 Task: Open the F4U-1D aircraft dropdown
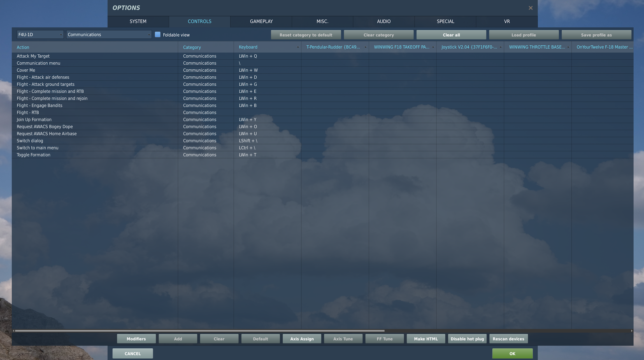[x=40, y=34]
